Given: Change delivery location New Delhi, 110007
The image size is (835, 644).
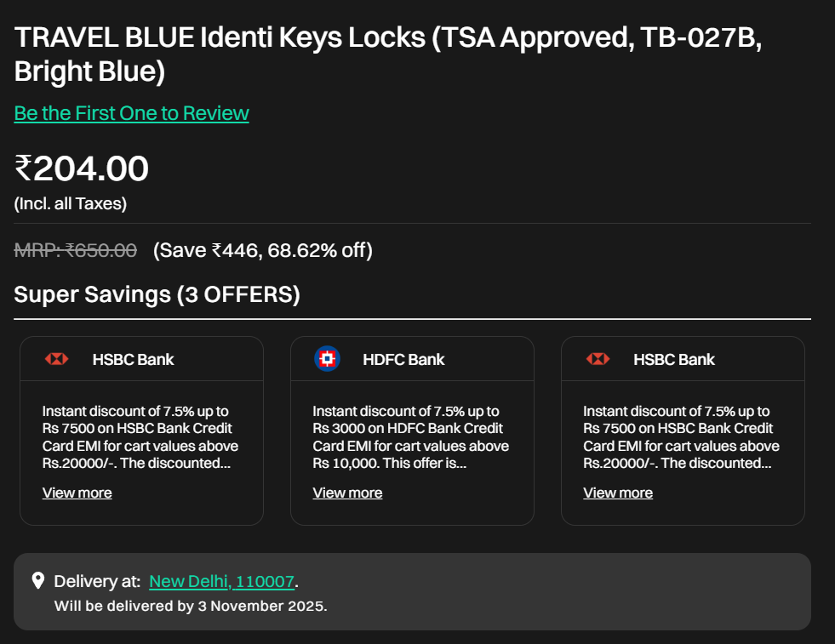Looking at the screenshot, I should 221,582.
